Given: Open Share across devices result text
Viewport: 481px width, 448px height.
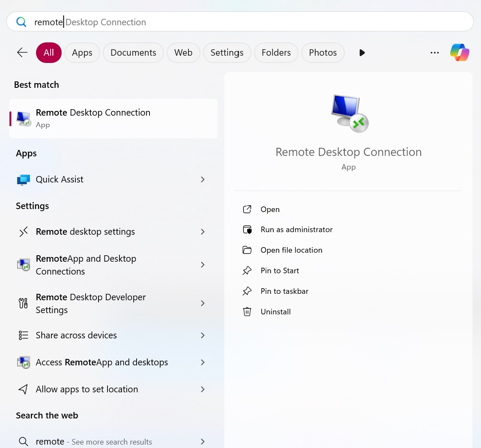Looking at the screenshot, I should tap(76, 335).
